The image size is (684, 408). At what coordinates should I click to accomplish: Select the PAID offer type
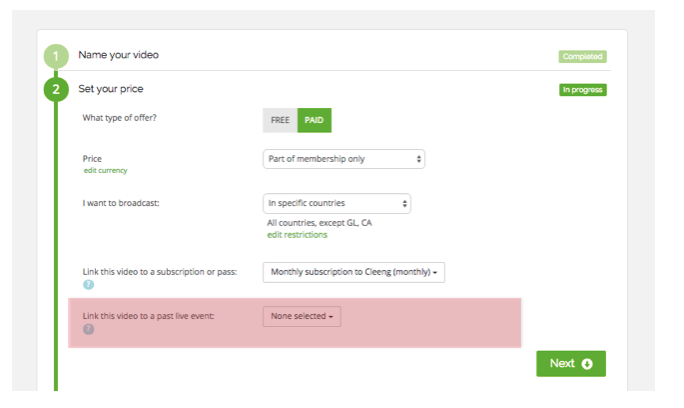coord(314,120)
